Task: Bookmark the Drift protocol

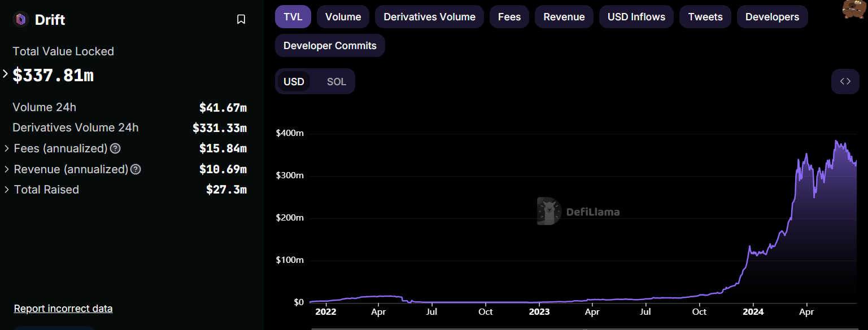Action: pyautogui.click(x=241, y=20)
